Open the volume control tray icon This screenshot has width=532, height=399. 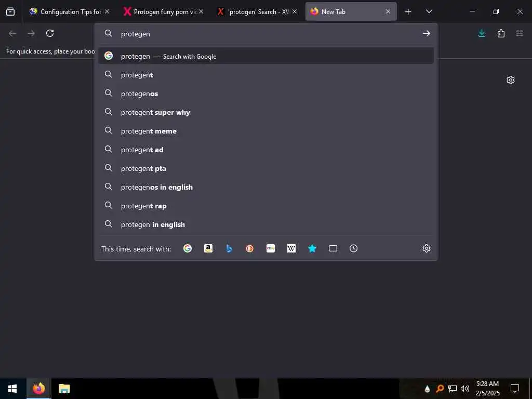[465, 389]
